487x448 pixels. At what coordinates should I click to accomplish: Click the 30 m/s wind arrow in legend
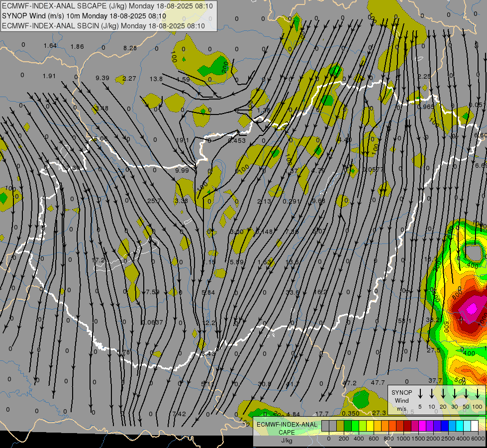coord(454,394)
